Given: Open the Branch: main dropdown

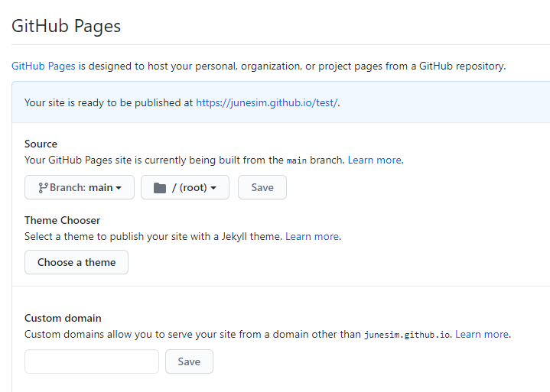Looking at the screenshot, I should click(80, 187).
